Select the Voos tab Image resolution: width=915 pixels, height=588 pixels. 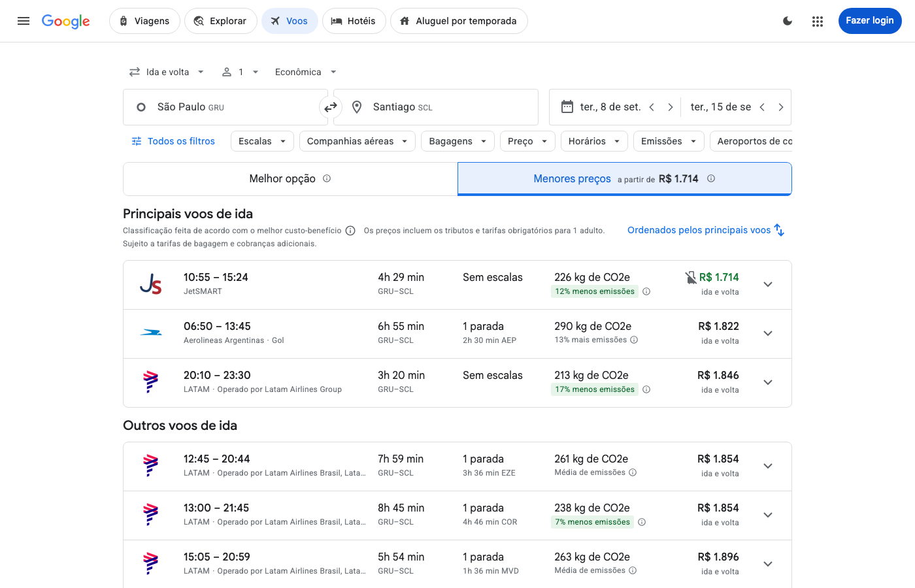tap(290, 21)
